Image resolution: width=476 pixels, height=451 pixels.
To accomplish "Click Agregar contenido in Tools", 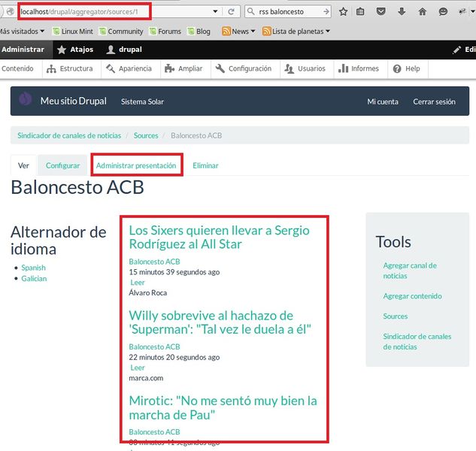I will 412,296.
